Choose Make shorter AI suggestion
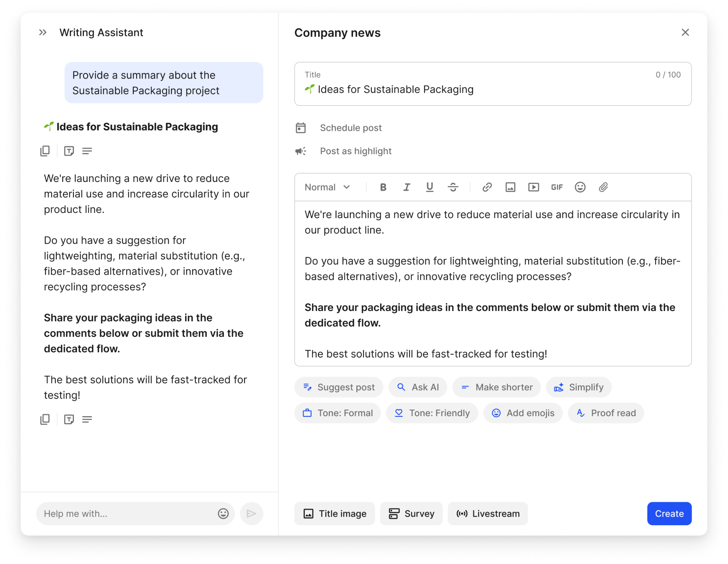Image resolution: width=728 pixels, height=564 pixels. [x=497, y=387]
